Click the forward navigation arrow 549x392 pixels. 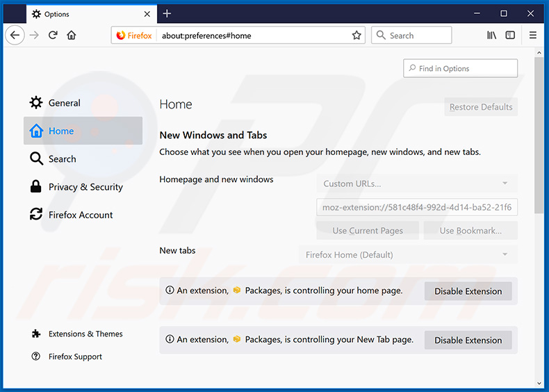(x=34, y=35)
